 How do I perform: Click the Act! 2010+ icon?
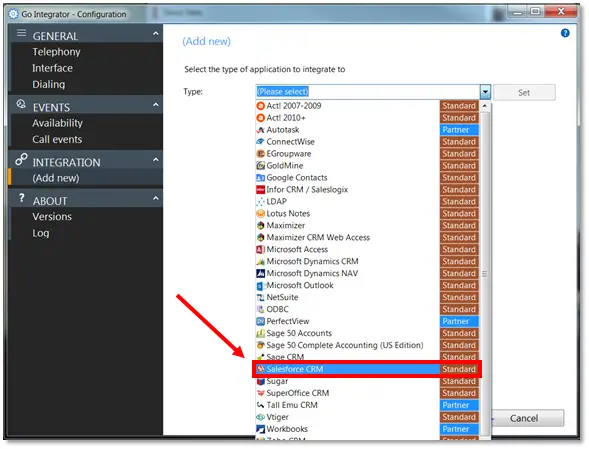point(260,118)
